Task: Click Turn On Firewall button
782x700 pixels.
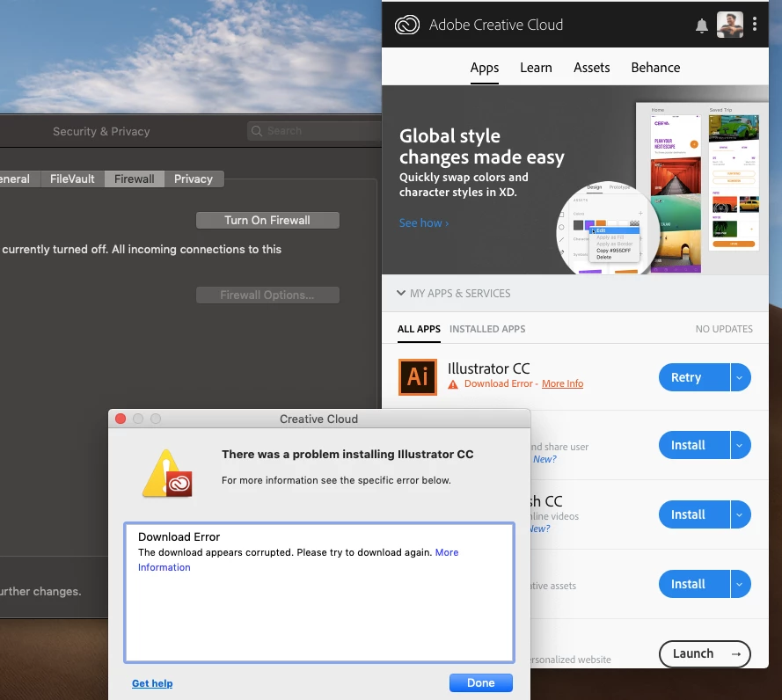Action: point(267,221)
